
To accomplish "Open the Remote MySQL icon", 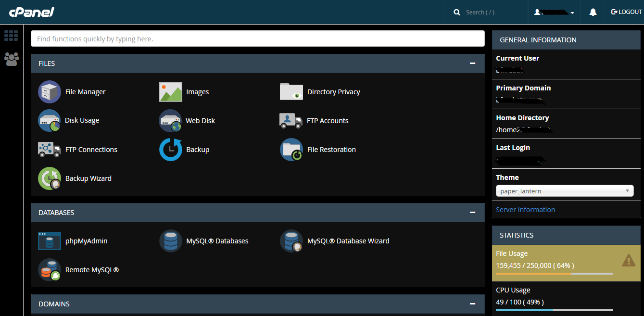I will tap(50, 270).
